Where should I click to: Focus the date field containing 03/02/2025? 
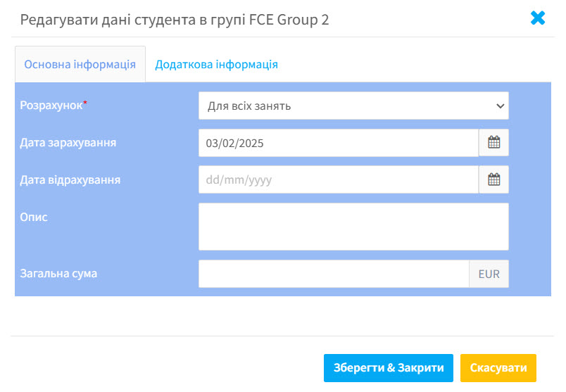click(x=338, y=143)
